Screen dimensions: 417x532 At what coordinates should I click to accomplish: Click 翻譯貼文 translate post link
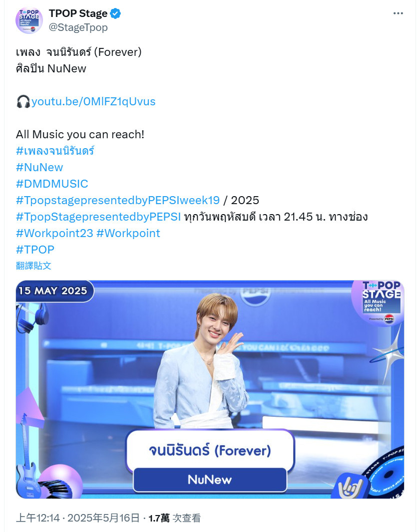[x=33, y=266]
